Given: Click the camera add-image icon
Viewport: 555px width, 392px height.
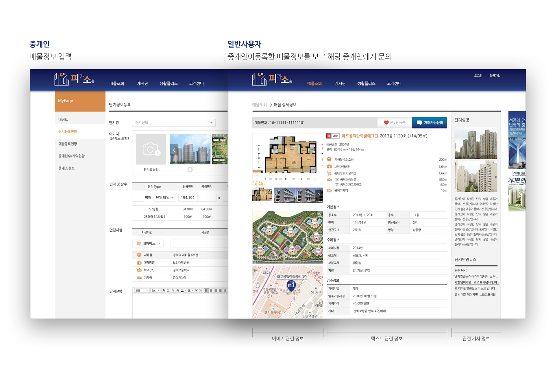Looking at the screenshot, I should 151,149.
